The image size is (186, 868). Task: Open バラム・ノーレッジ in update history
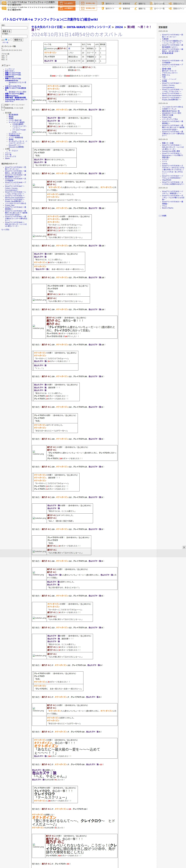click(x=169, y=79)
